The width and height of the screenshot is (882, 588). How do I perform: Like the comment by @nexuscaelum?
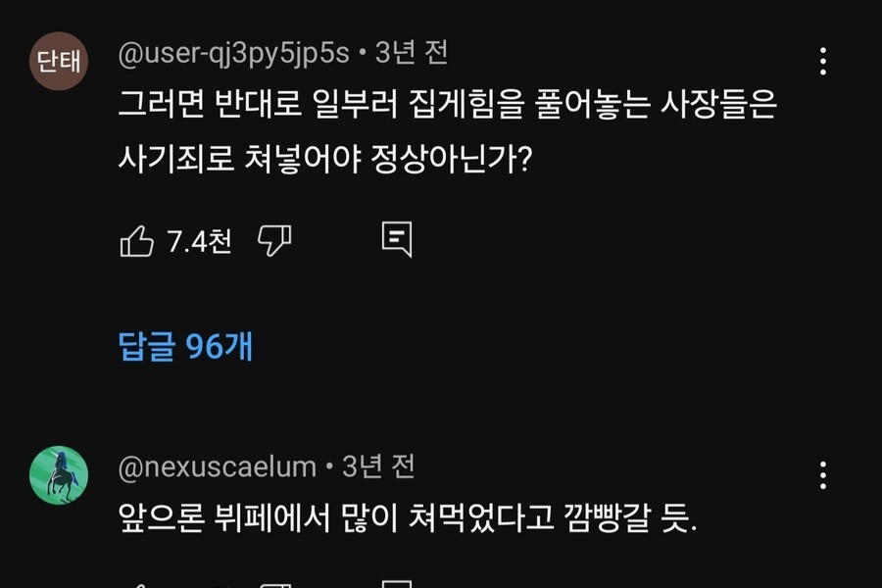coord(137,584)
